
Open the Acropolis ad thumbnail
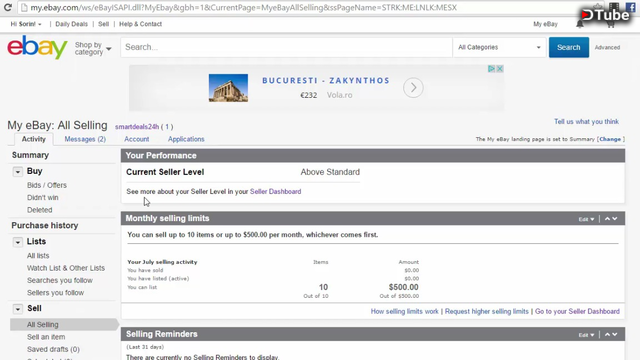228,88
